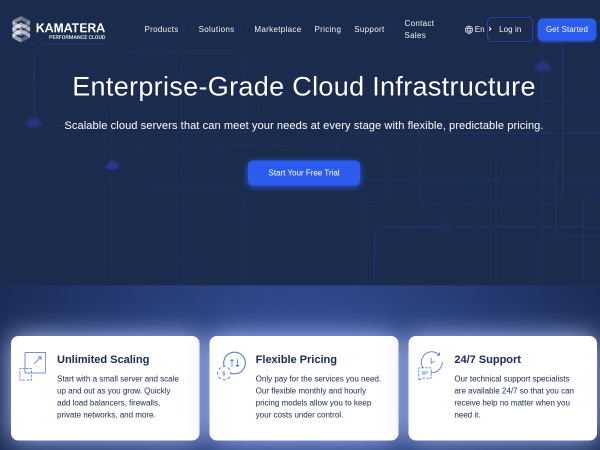Click the Flexible Pricing icon
Screen dimensions: 600x450
[232, 366]
